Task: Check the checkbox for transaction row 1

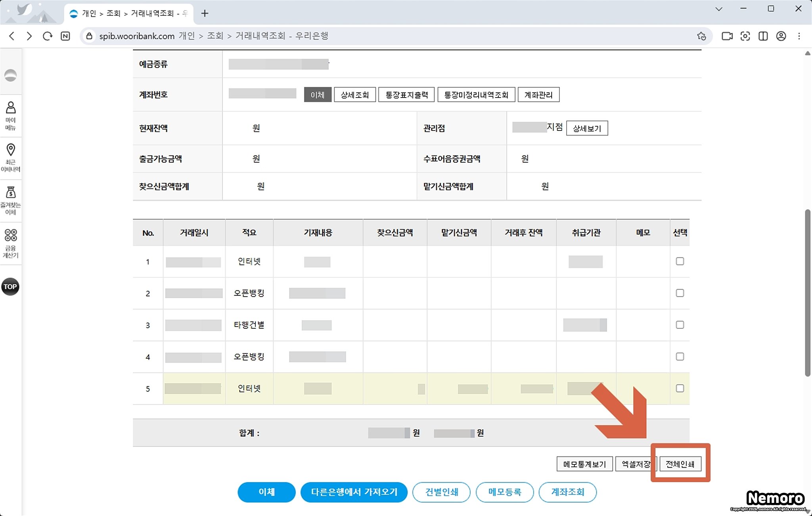Action: click(x=680, y=261)
